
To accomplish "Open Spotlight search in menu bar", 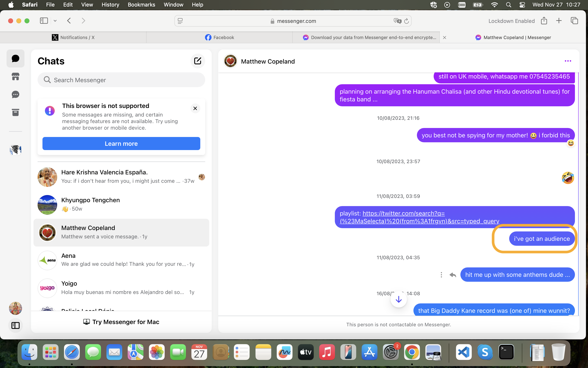I will pos(509,5).
